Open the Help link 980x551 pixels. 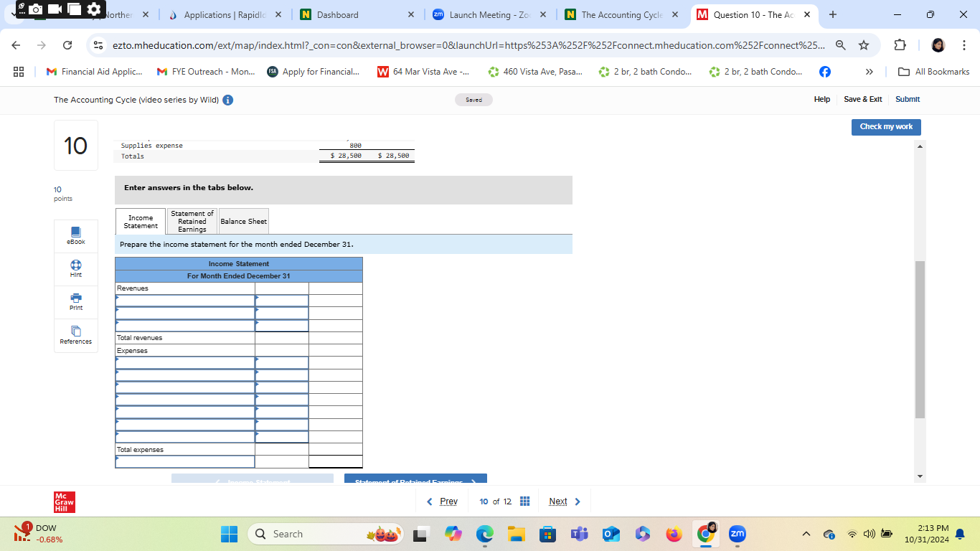pos(822,99)
